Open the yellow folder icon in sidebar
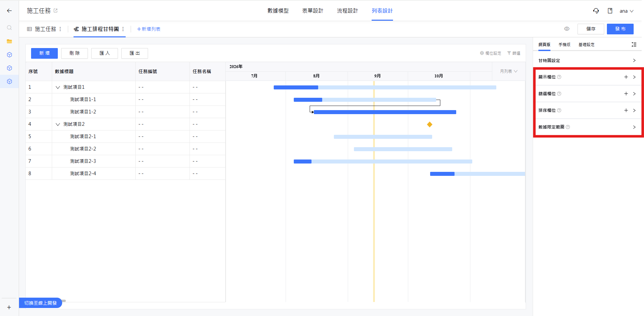The width and height of the screenshot is (644, 316). (x=9, y=41)
